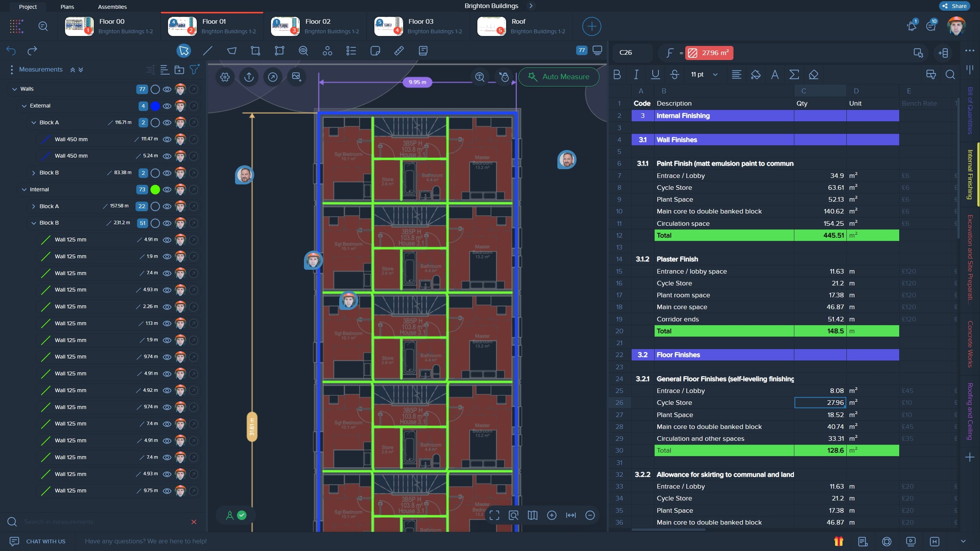Activate the polygon area measurement tool

point(231,51)
